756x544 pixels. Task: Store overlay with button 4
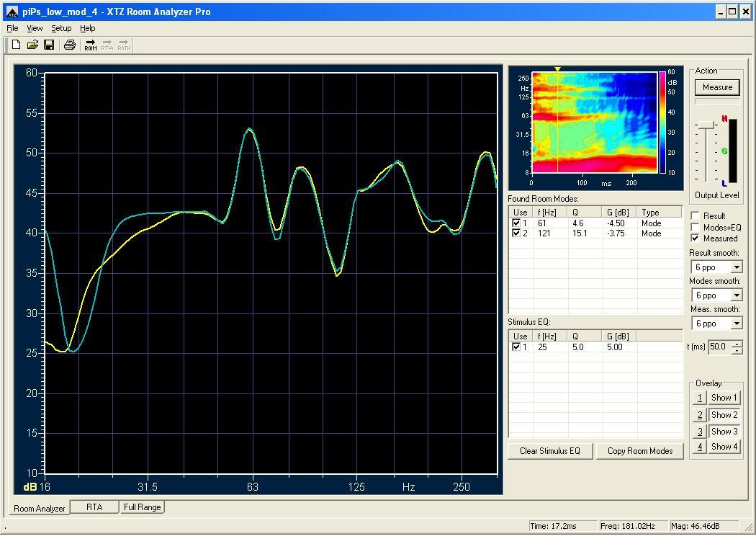tap(700, 447)
